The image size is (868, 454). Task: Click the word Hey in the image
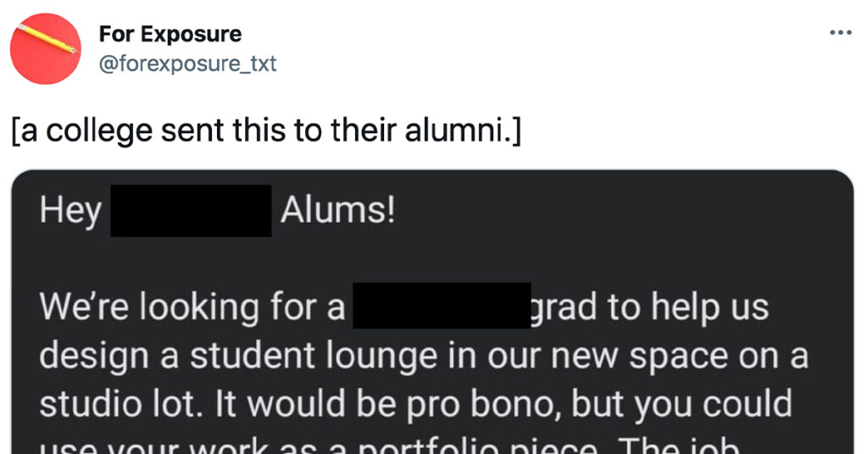tap(71, 211)
